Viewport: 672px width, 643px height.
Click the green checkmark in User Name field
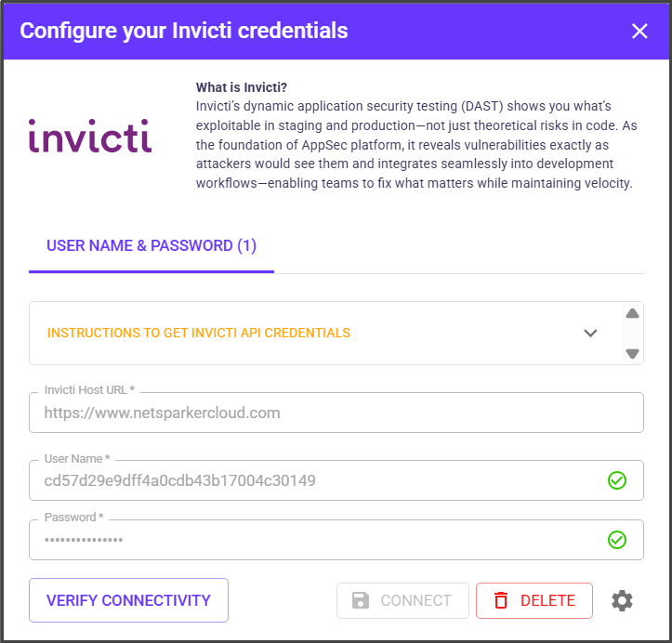617,480
